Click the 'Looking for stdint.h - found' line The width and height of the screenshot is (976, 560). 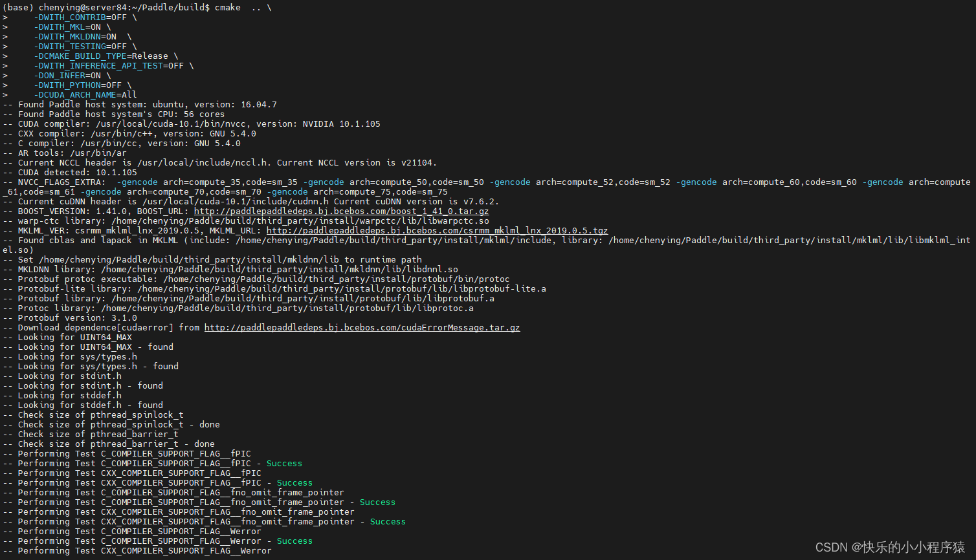83,386
